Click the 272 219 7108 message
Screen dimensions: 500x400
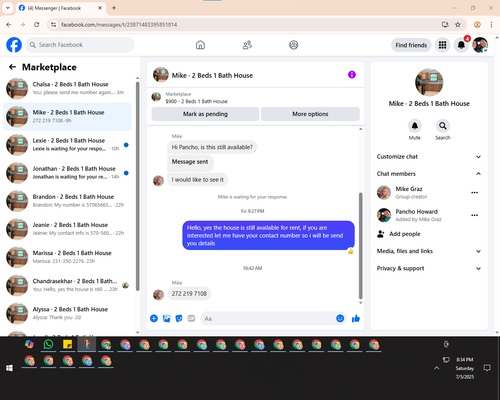(x=189, y=294)
